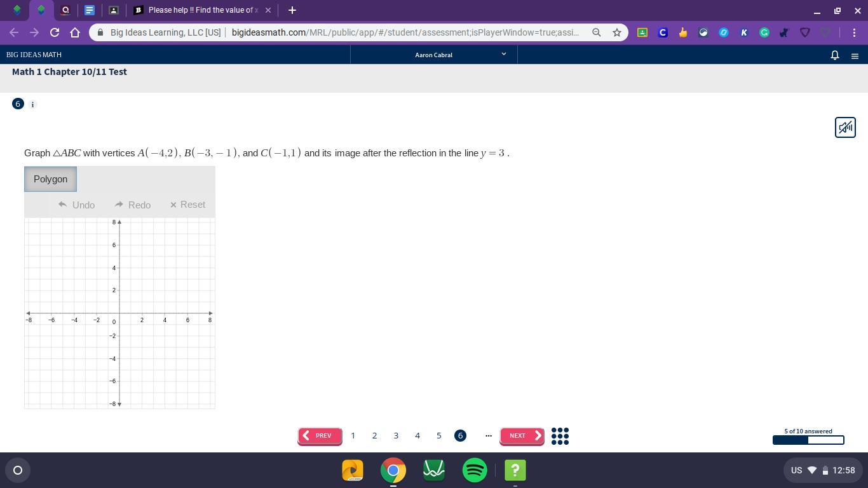Navigate back in the browser
Image resolution: width=868 pixels, height=488 pixels.
tap(14, 32)
